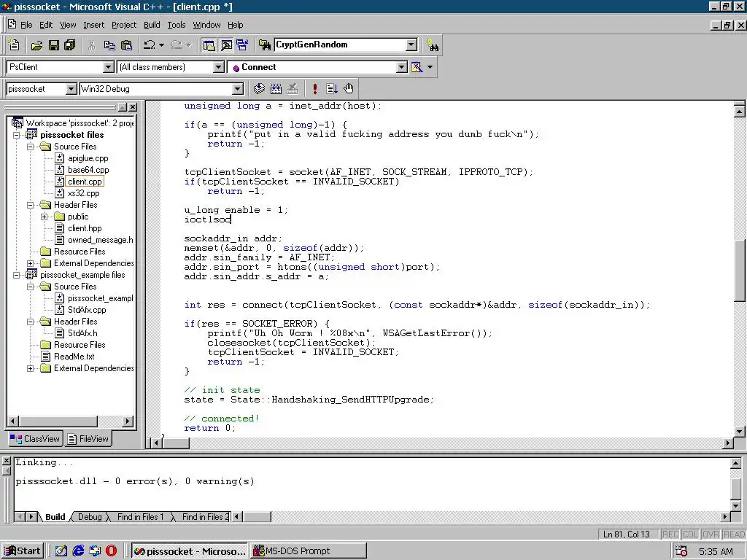Image resolution: width=747 pixels, height=560 pixels.
Task: Select apiglue.cpp in the file tree
Action: coord(88,158)
